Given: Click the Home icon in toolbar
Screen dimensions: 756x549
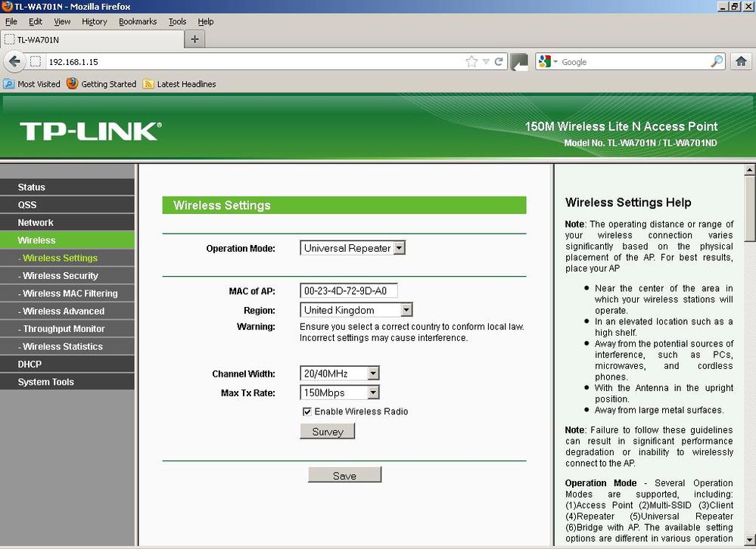Looking at the screenshot, I should [x=741, y=61].
